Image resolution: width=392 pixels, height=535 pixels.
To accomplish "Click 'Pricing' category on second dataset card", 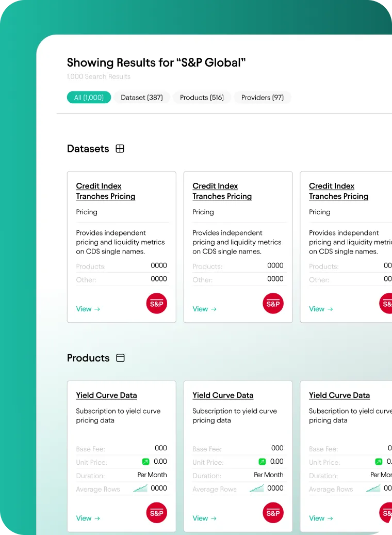I will pyautogui.click(x=203, y=212).
